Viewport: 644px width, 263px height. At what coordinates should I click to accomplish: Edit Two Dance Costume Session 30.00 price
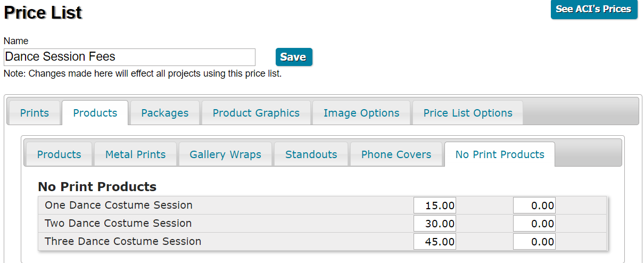[x=435, y=224]
